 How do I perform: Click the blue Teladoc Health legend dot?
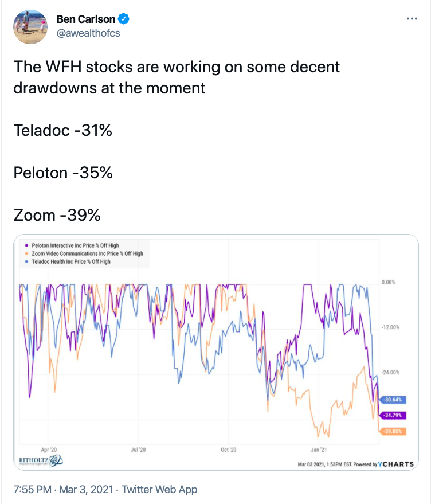[26, 261]
